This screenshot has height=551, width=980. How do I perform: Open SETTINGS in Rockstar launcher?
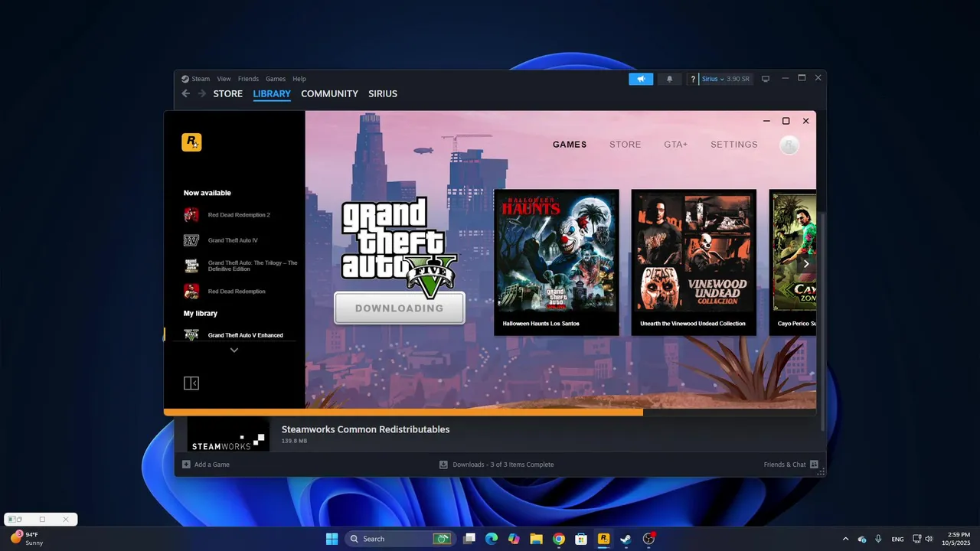tap(734, 145)
